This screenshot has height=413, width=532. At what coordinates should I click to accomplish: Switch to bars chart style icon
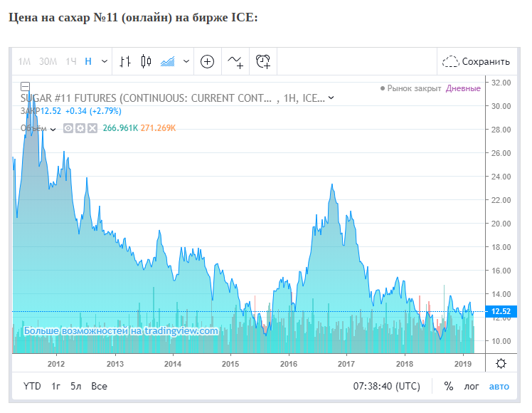125,61
